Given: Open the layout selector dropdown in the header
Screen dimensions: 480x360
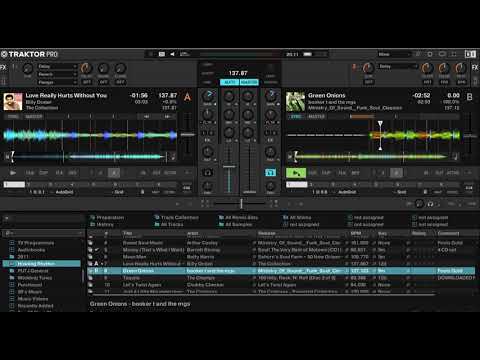Looking at the screenshot, I should 393,54.
